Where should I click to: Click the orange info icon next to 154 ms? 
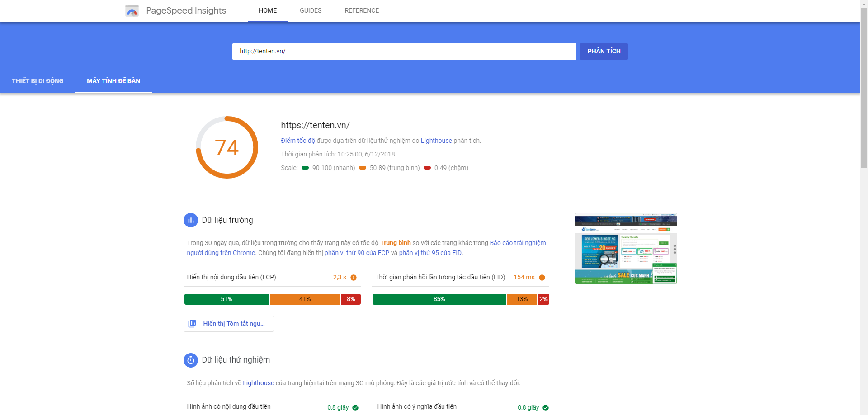pos(542,278)
